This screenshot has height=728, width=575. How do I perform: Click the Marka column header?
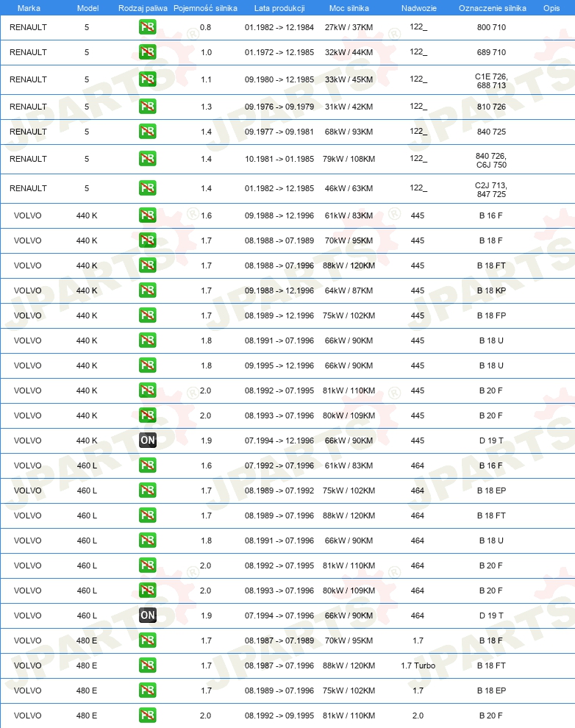tap(29, 8)
